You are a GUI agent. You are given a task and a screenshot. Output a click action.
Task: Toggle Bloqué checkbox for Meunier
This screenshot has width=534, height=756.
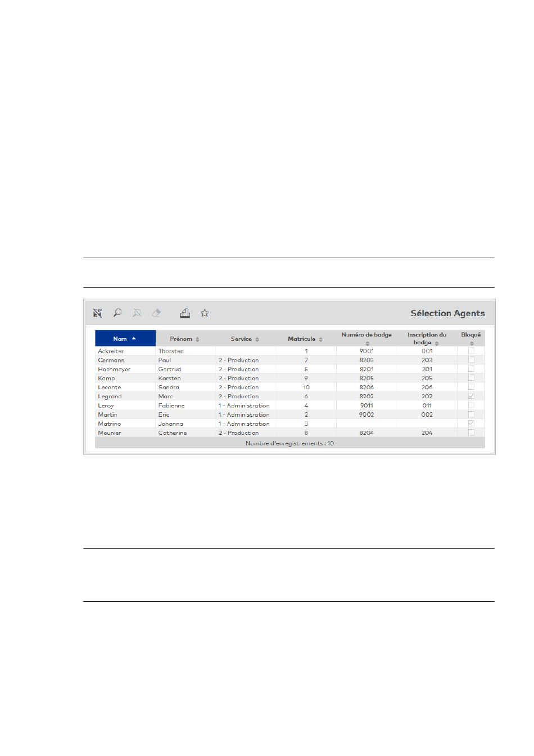pyautogui.click(x=471, y=433)
